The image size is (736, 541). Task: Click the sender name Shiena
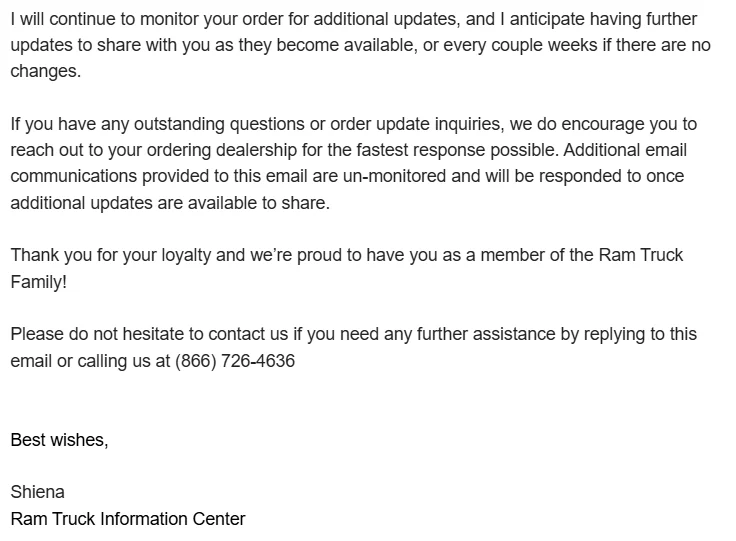coord(38,492)
